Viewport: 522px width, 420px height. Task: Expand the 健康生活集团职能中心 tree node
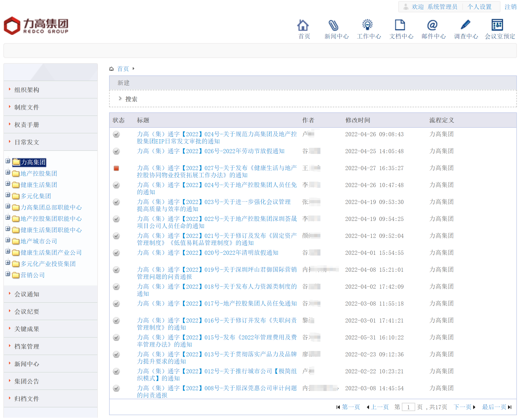[x=8, y=229]
